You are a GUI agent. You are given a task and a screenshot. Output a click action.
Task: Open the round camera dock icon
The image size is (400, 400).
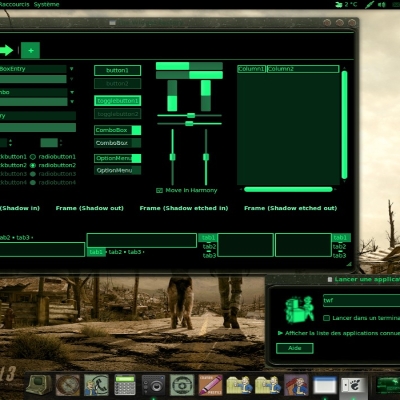[182, 385]
